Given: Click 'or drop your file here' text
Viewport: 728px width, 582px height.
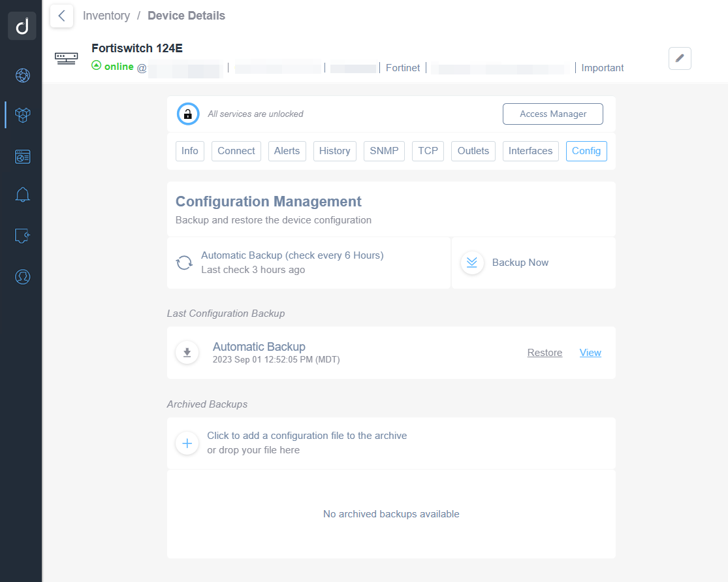Looking at the screenshot, I should coord(253,450).
